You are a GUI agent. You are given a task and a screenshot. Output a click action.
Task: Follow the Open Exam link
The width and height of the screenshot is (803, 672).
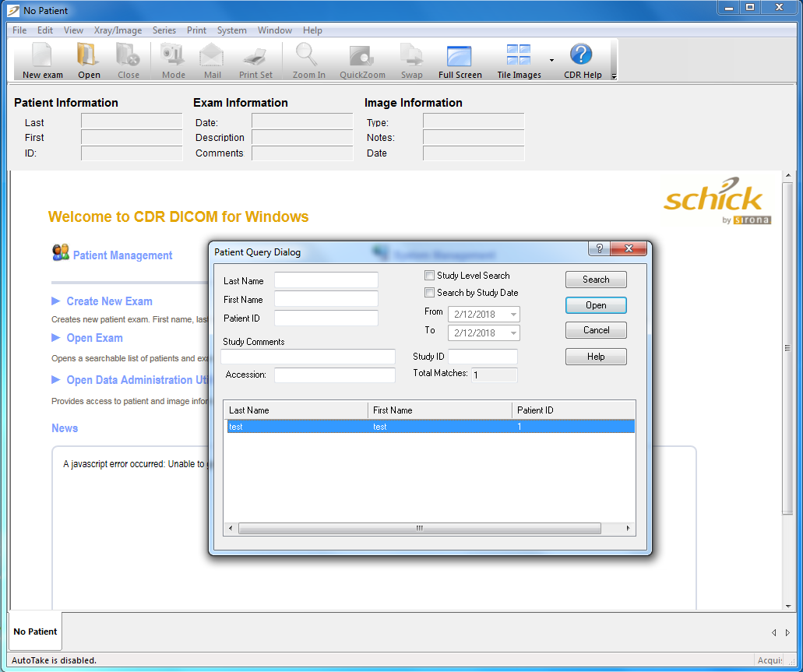(94, 337)
